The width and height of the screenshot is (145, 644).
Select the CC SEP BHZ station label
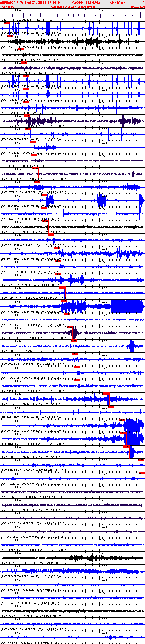[33, 272]
